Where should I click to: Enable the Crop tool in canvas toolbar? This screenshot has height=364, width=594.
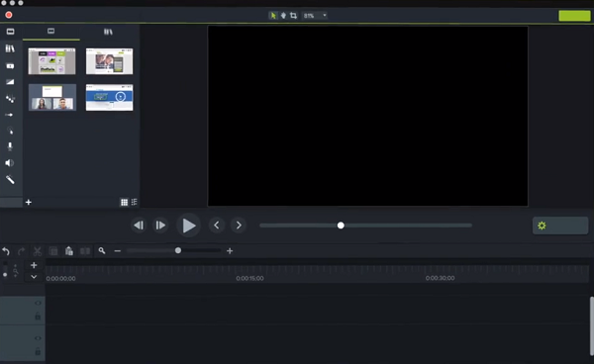(x=293, y=16)
